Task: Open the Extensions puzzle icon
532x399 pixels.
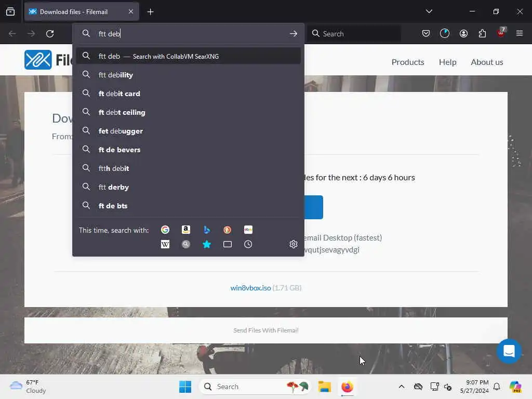Action: click(x=482, y=33)
